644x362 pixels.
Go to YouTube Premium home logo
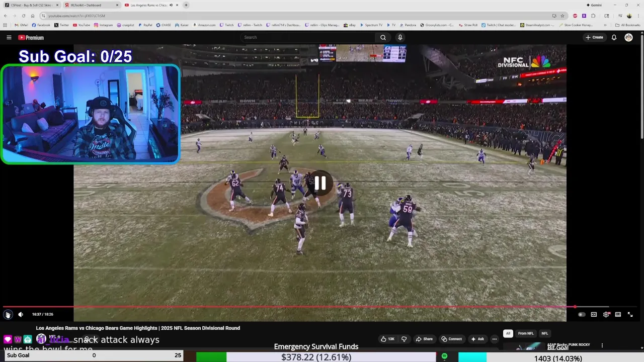coord(31,37)
